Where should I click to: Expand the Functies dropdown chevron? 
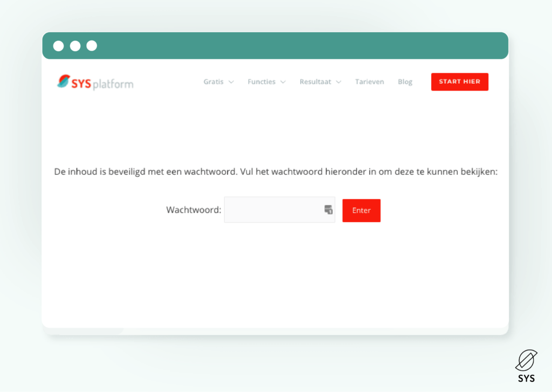283,82
